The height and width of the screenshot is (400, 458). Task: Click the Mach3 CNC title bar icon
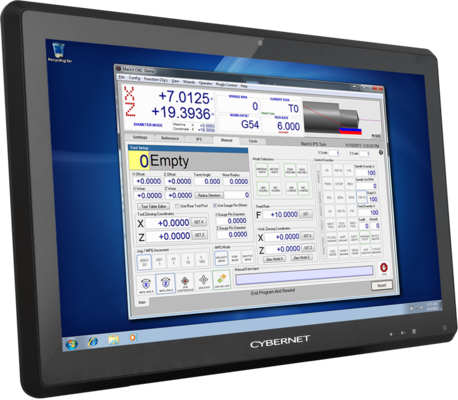[x=118, y=68]
